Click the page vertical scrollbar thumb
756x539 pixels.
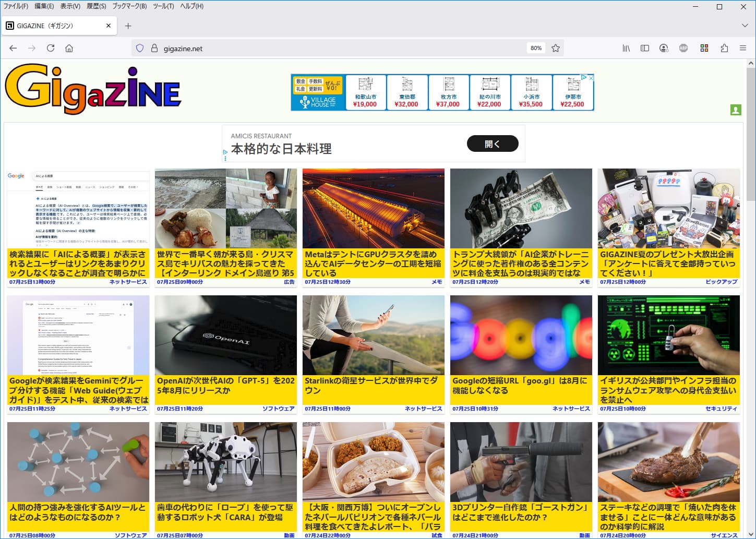pyautogui.click(x=751, y=134)
